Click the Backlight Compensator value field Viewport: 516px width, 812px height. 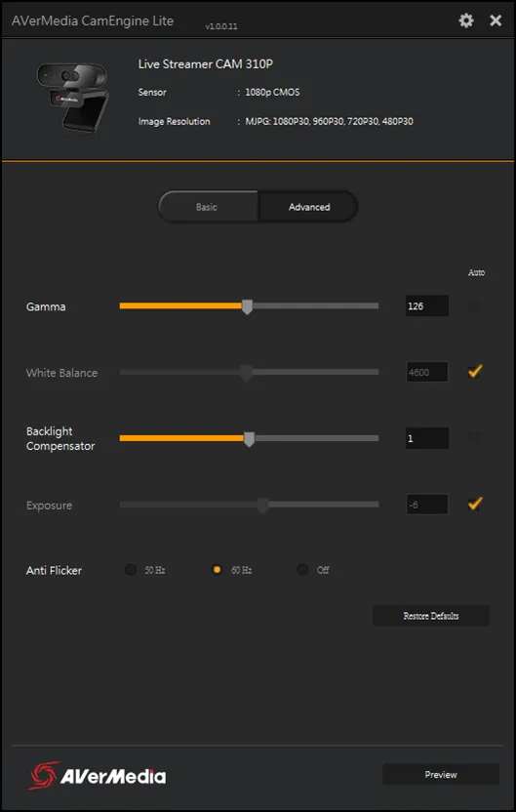click(x=427, y=438)
